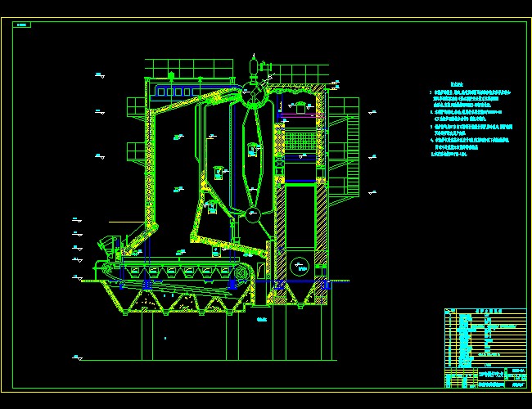Screen dimensions: 532x409
Task: Select the coal hopper at the grate front
Action: [x=109, y=247]
